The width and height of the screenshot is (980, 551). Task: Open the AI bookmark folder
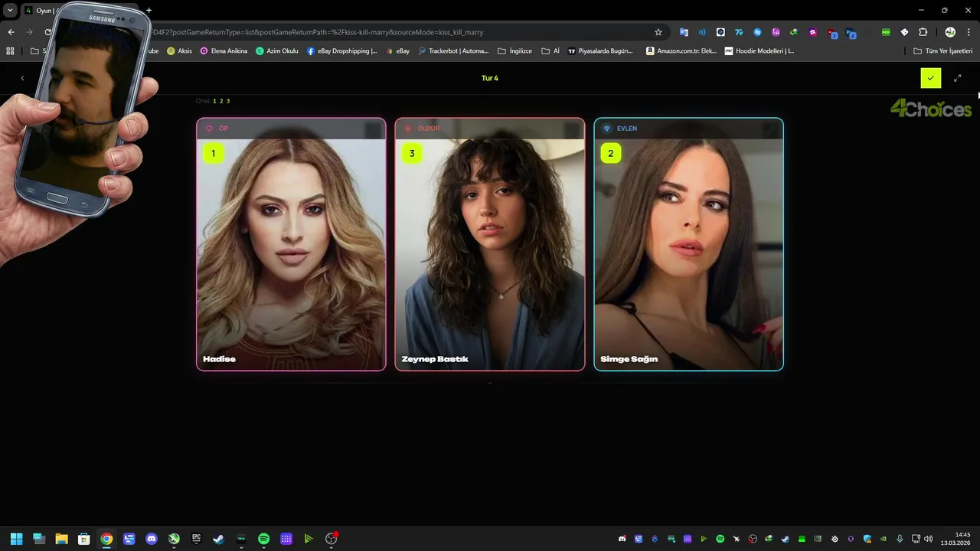click(x=550, y=51)
